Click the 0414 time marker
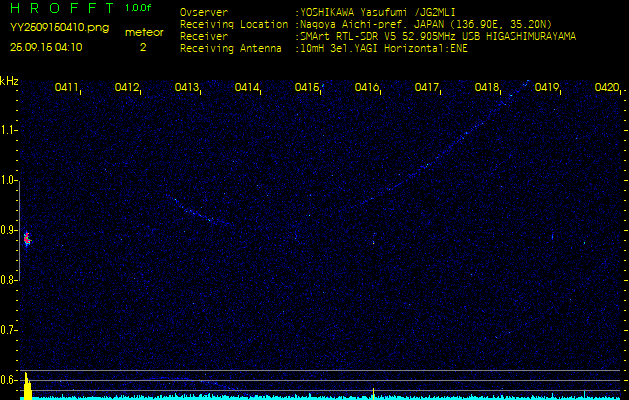 coord(247,88)
